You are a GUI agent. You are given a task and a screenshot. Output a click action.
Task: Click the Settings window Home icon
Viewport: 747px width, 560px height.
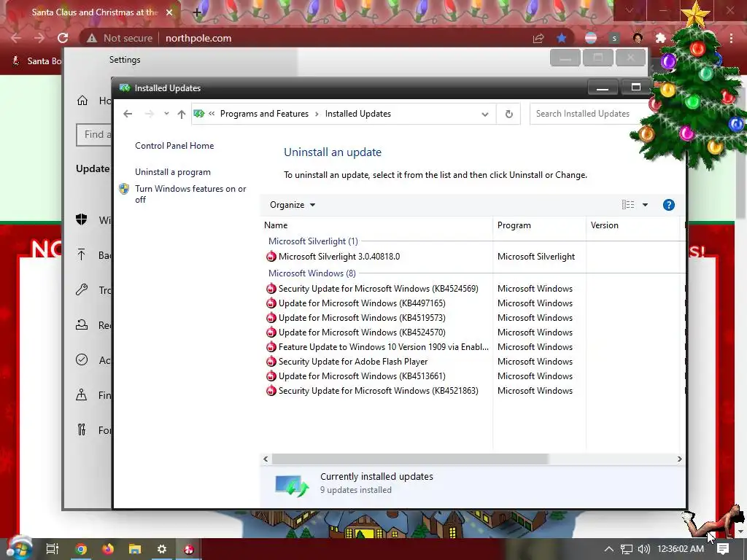click(x=82, y=101)
